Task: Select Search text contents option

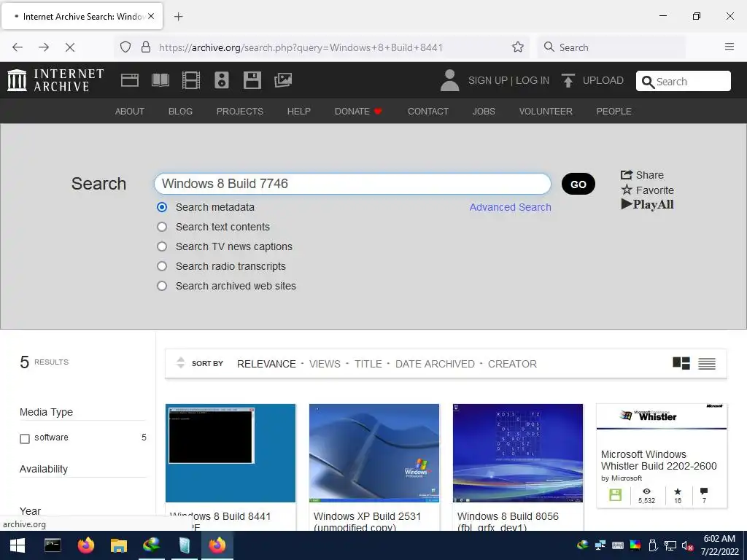Action: click(162, 227)
